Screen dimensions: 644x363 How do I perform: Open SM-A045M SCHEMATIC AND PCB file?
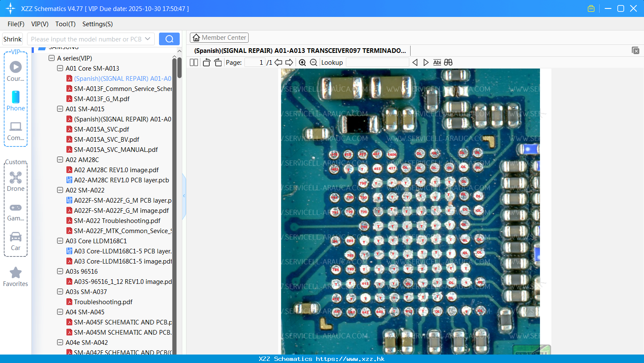(119, 332)
